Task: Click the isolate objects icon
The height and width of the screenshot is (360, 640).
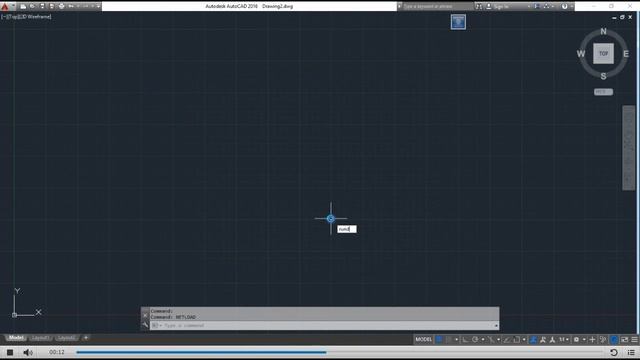Action: [603, 339]
